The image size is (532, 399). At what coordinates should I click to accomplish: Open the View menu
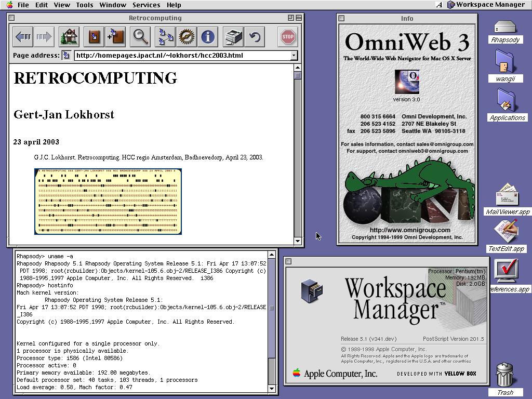[x=62, y=5]
